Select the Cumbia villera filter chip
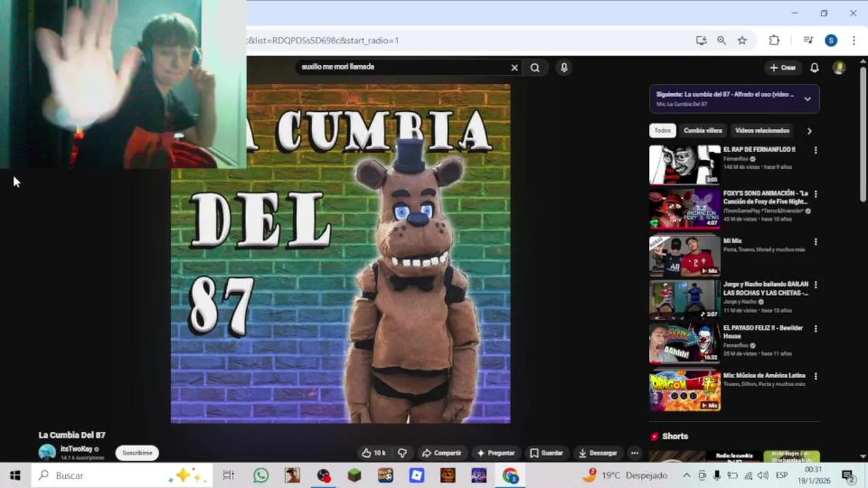 (x=703, y=131)
